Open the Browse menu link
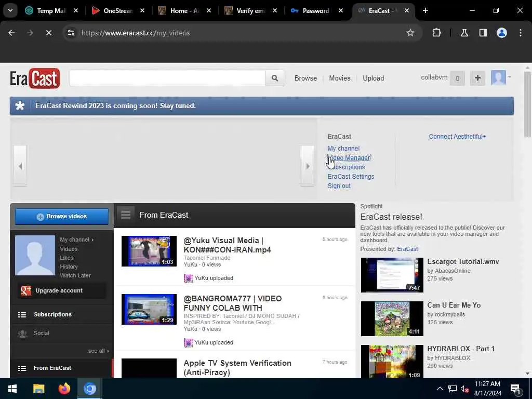Image resolution: width=532 pixels, height=399 pixels. click(x=305, y=78)
